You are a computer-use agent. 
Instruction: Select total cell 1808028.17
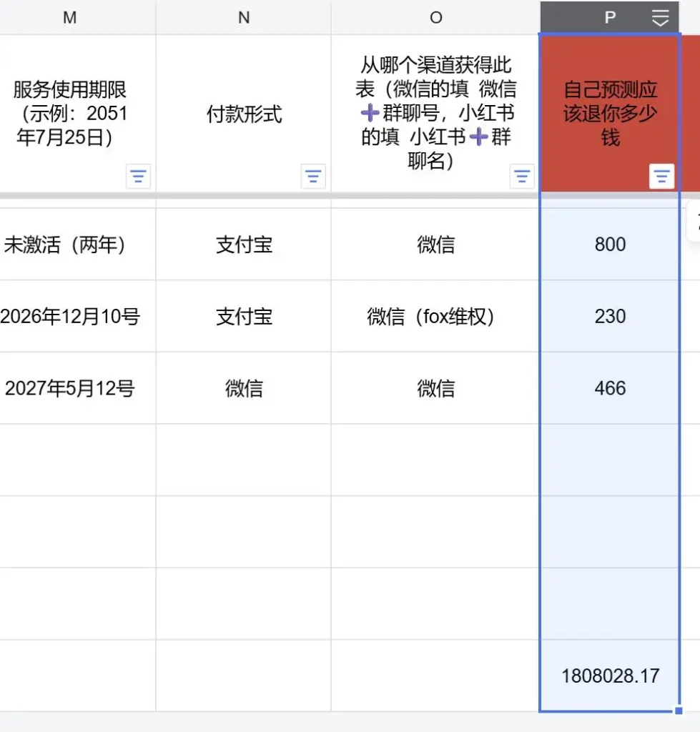click(x=610, y=676)
